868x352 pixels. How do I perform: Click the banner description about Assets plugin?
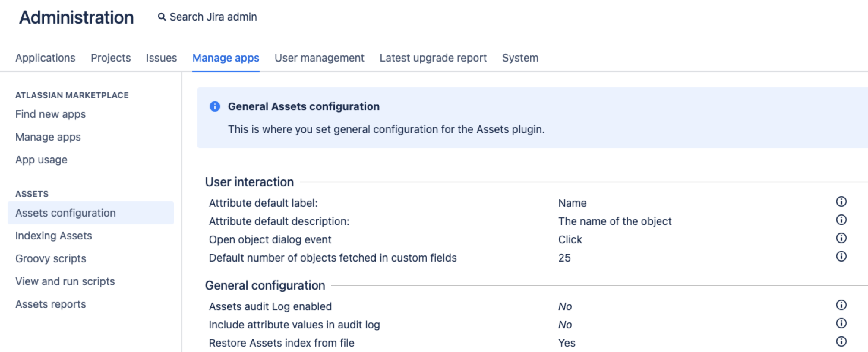coord(386,129)
